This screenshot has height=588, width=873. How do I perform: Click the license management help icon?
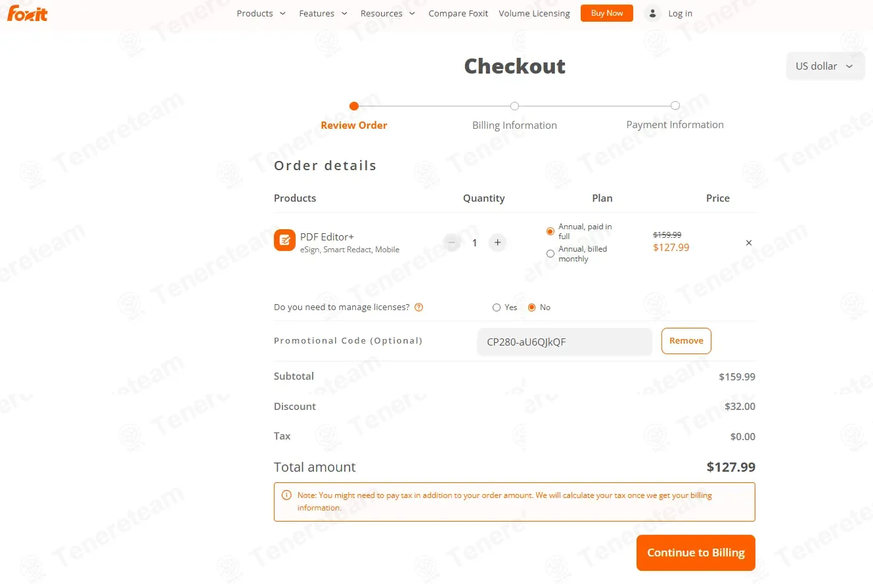[x=419, y=307]
